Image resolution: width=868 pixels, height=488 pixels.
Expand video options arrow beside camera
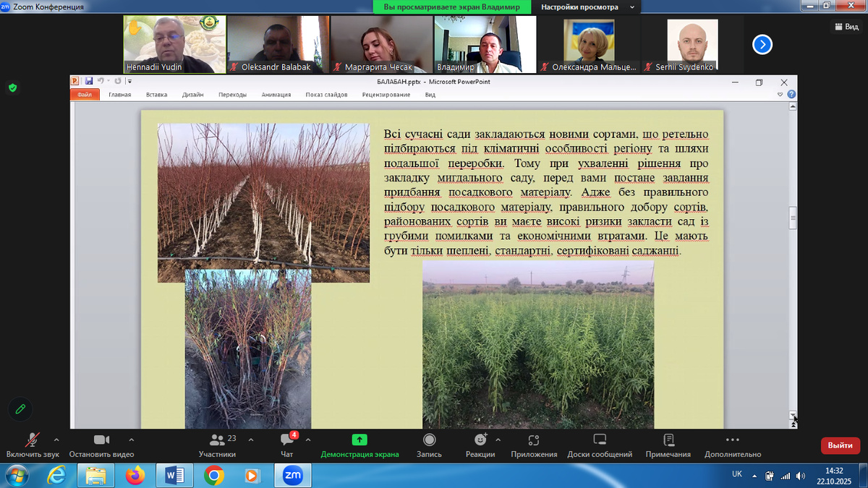point(131,439)
